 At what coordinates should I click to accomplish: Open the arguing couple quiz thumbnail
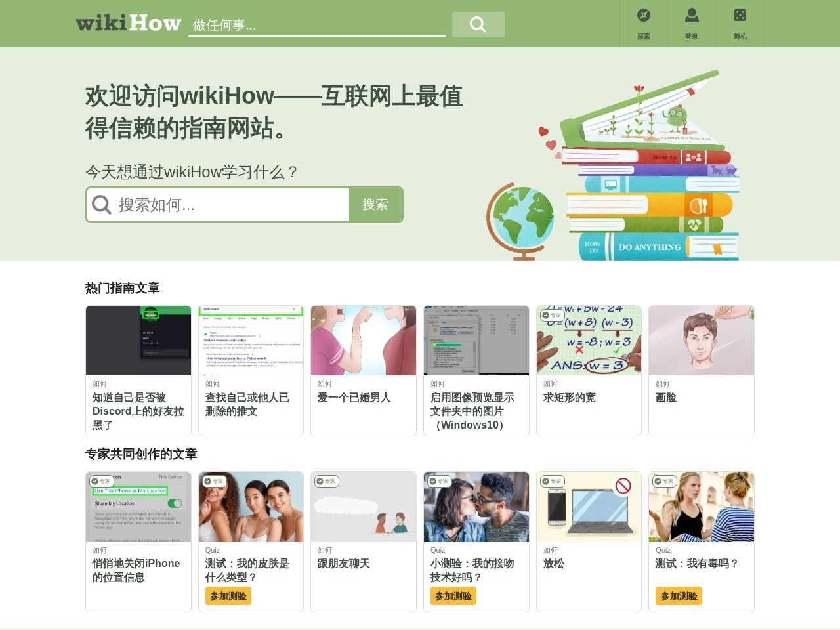coord(702,507)
